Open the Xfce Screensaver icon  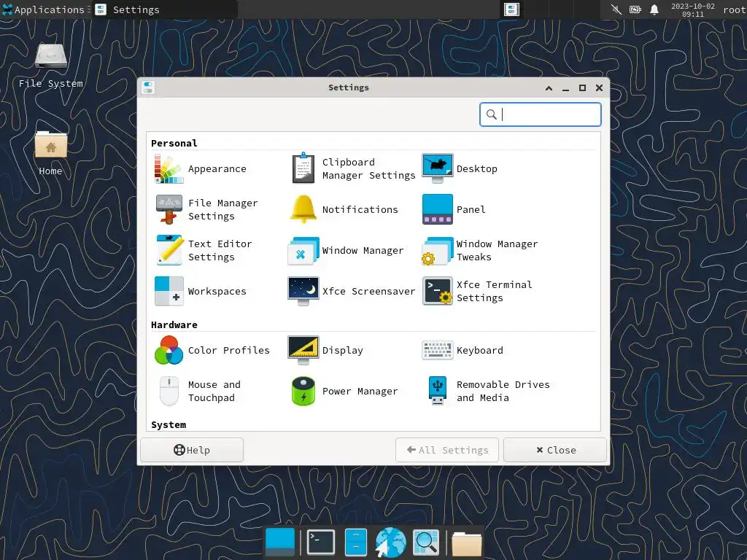[x=303, y=291]
